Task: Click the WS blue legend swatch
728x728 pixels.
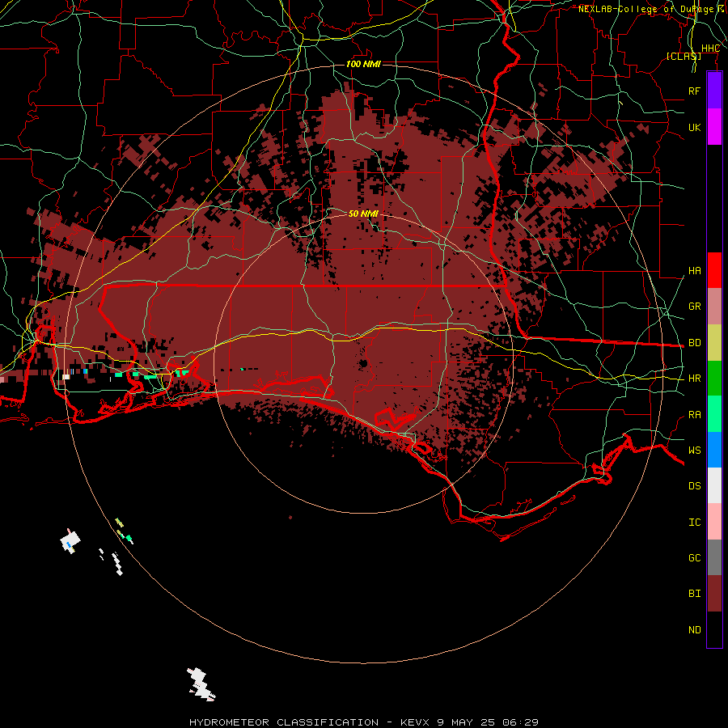Action: pyautogui.click(x=714, y=450)
